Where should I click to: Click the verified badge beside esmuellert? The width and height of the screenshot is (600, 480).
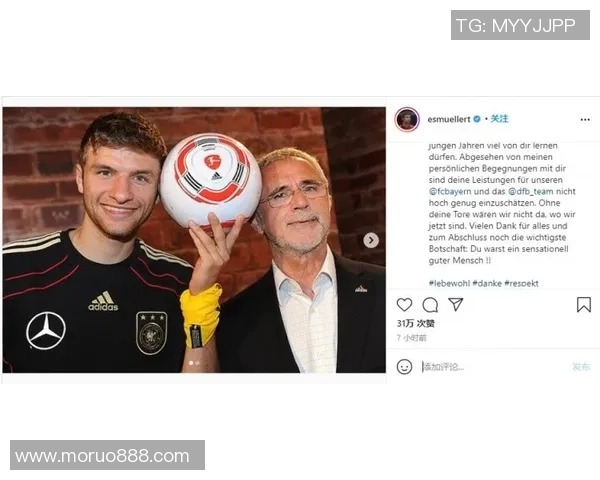[x=477, y=119]
